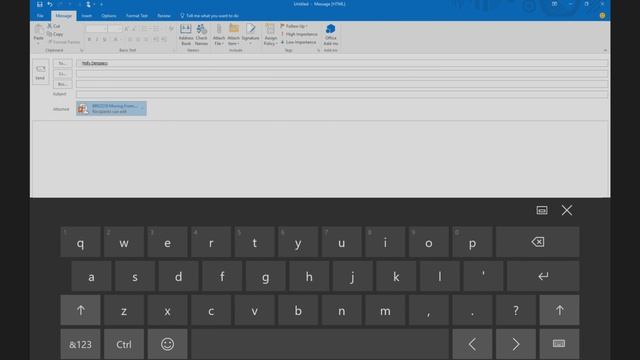Click the Tell me what you want to do box
This screenshot has height=360, width=640.
pos(209,16)
